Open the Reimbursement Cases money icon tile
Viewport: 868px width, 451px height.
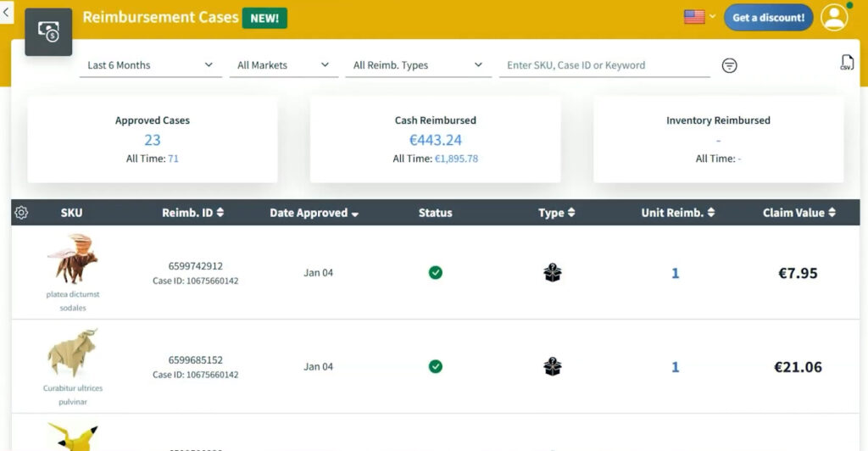coord(48,32)
